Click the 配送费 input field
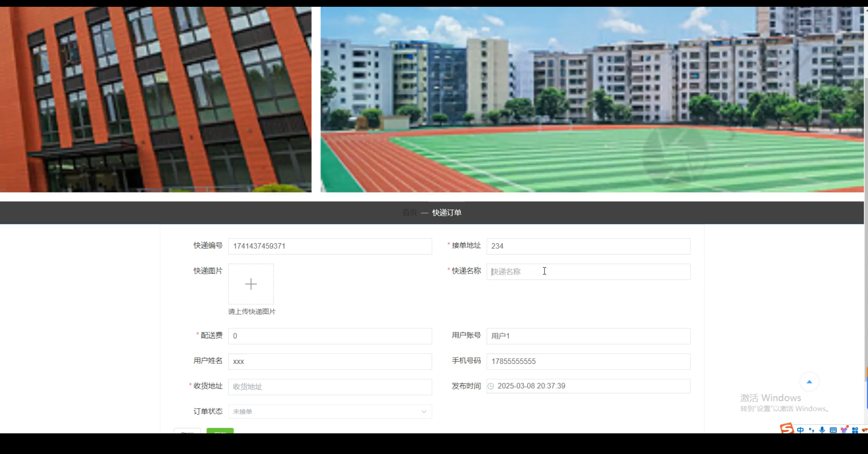 click(330, 336)
